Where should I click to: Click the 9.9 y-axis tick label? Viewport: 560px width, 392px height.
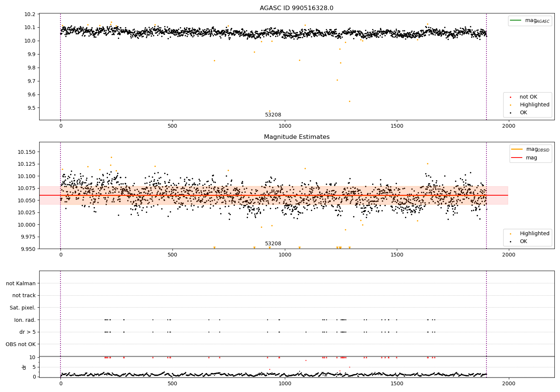[31, 55]
